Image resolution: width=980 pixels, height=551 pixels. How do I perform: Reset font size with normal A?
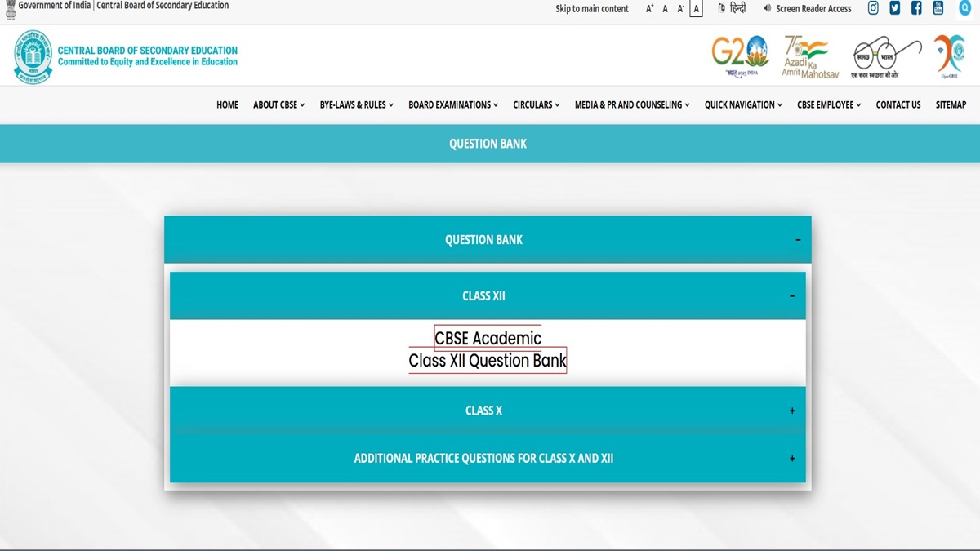[x=665, y=9]
